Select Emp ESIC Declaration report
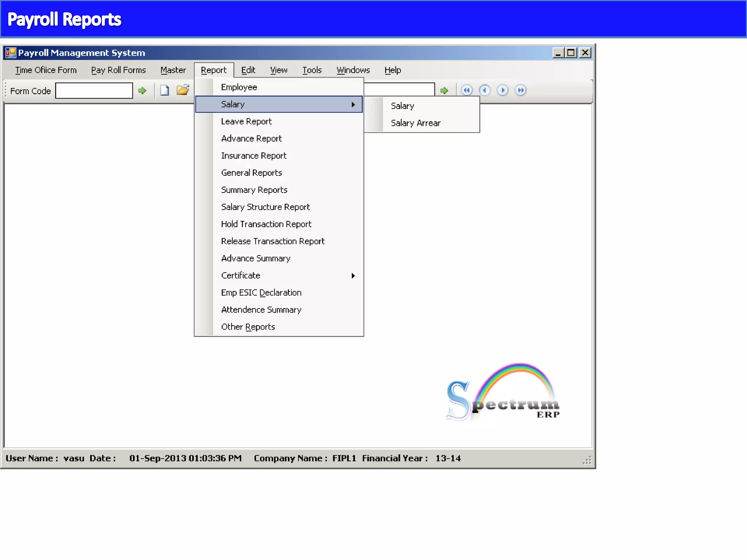The width and height of the screenshot is (747, 560). pyautogui.click(x=261, y=293)
